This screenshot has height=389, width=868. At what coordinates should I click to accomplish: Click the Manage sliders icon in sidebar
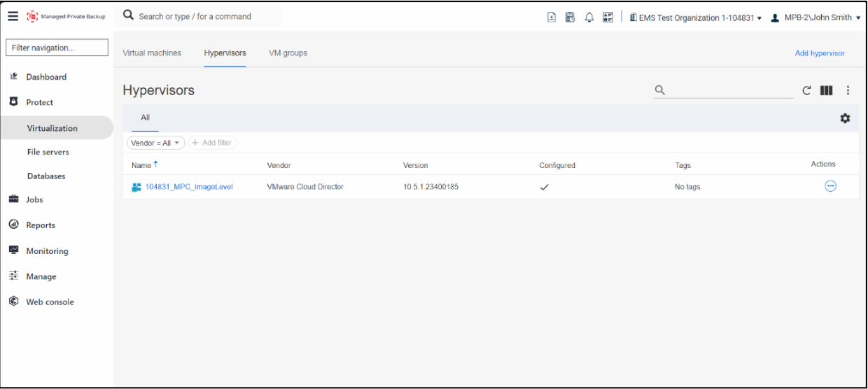(x=13, y=276)
